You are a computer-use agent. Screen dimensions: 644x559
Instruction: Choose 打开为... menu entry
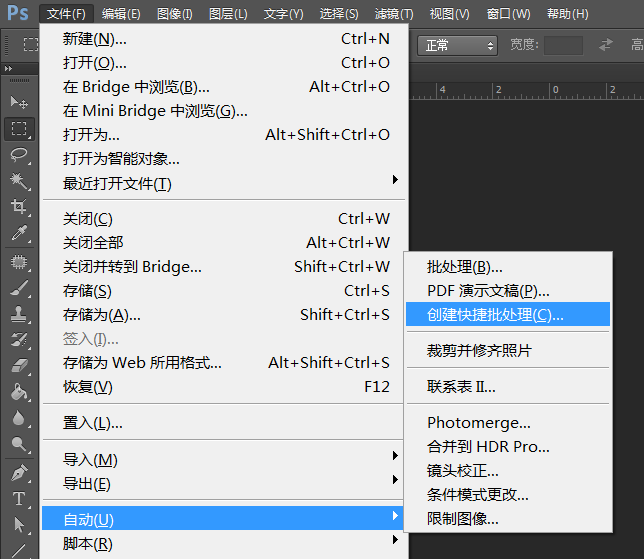[x=225, y=135]
